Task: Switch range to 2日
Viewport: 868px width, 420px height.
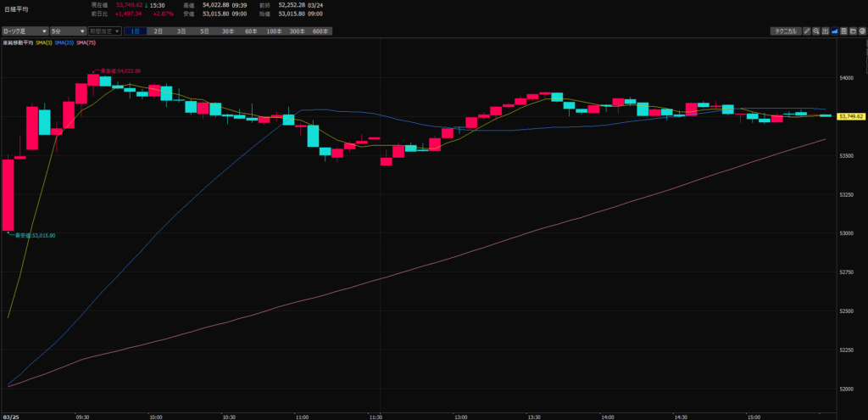Action: [x=159, y=31]
